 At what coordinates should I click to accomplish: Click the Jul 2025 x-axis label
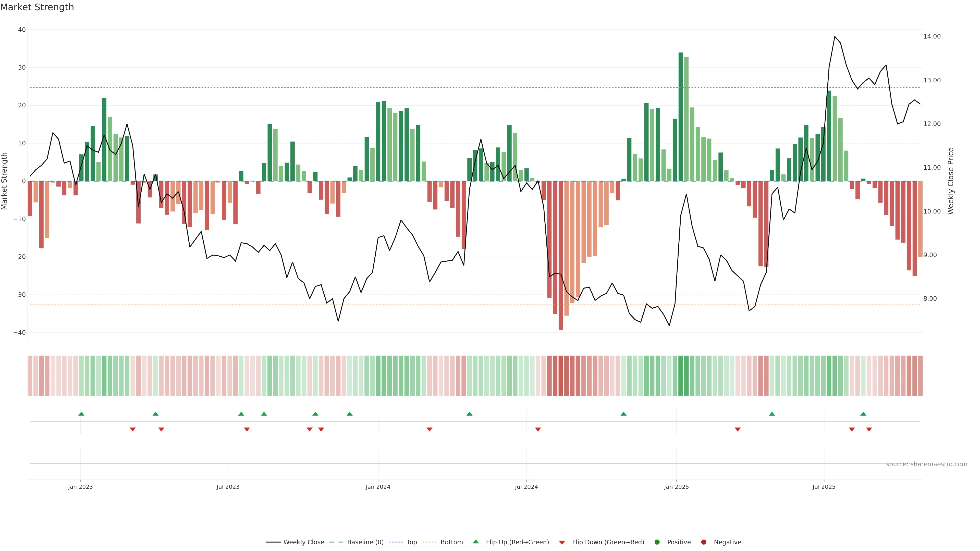point(824,487)
